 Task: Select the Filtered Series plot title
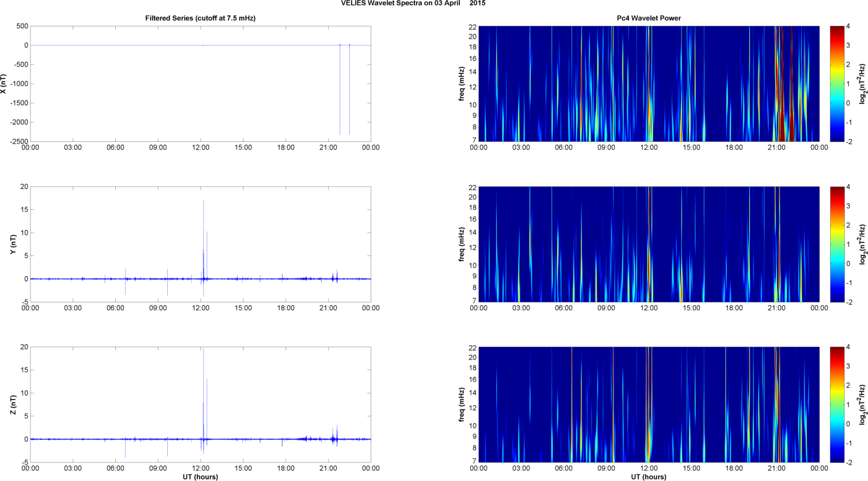click(200, 18)
